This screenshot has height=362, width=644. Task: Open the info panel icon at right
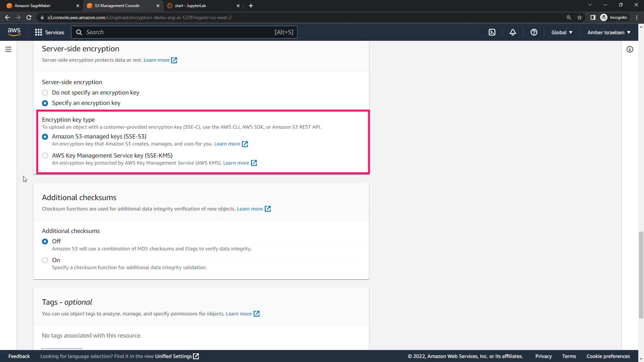click(x=630, y=49)
